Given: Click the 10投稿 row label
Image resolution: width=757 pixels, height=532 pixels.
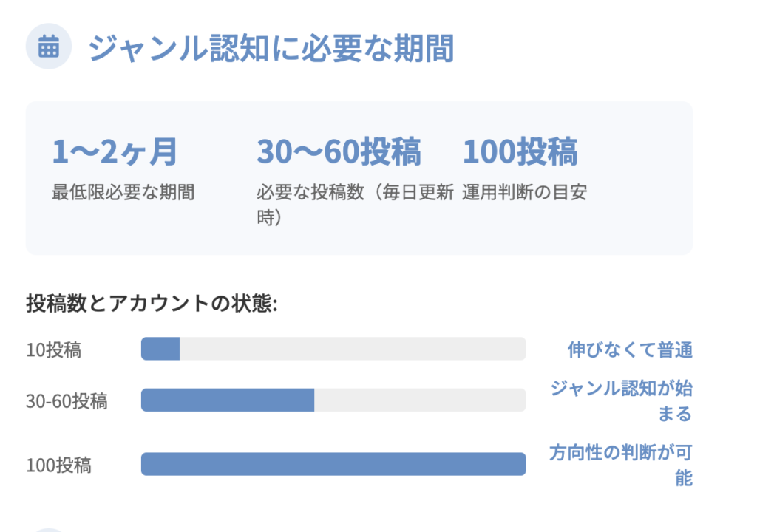Looking at the screenshot, I should (53, 349).
